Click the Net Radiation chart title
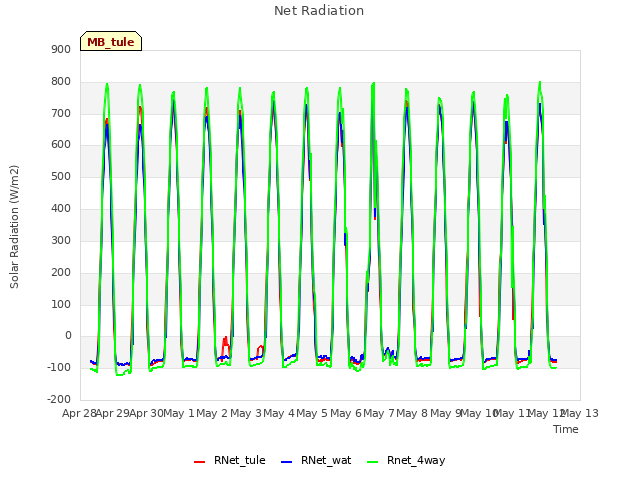Image resolution: width=640 pixels, height=480 pixels. click(x=319, y=11)
